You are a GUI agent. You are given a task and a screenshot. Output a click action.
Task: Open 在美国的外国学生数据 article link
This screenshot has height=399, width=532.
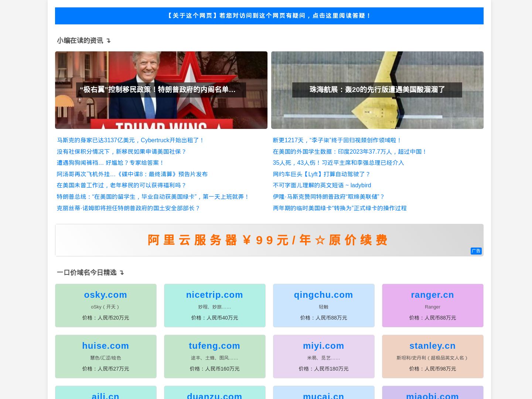click(350, 152)
